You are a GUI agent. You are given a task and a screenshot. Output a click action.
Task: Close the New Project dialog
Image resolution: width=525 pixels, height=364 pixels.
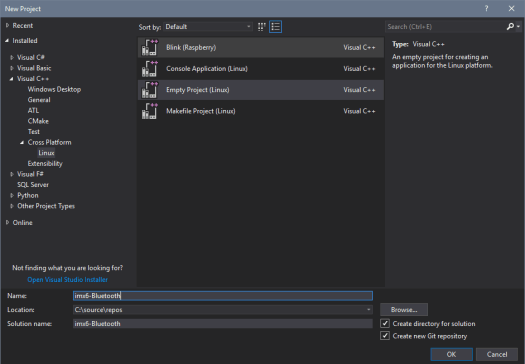tap(511, 9)
